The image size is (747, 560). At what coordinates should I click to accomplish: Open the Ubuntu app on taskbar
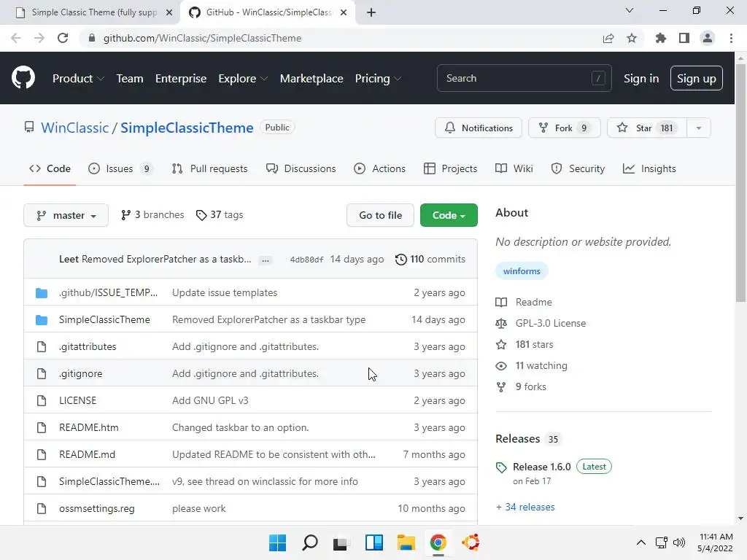(x=471, y=542)
